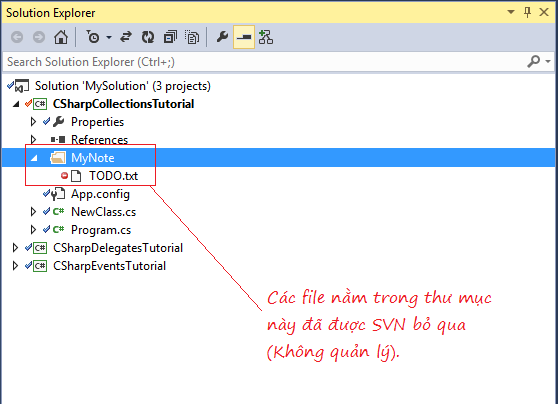Click the Back navigation arrow
Viewport: 558px width, 404px height.
pos(17,37)
